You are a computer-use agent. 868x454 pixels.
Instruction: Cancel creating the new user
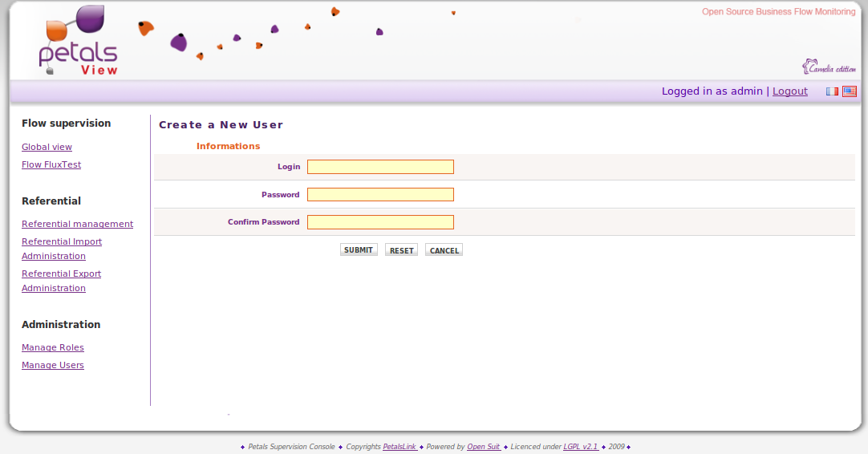pyautogui.click(x=444, y=250)
